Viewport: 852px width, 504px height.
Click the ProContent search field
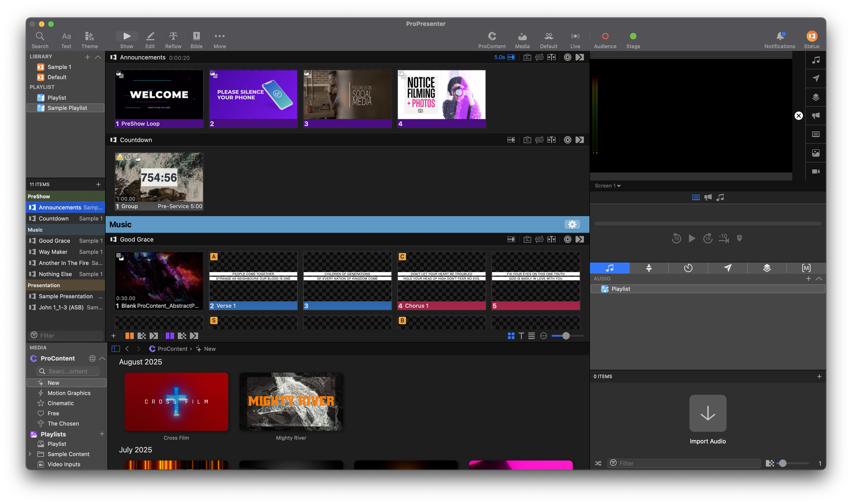[68, 371]
